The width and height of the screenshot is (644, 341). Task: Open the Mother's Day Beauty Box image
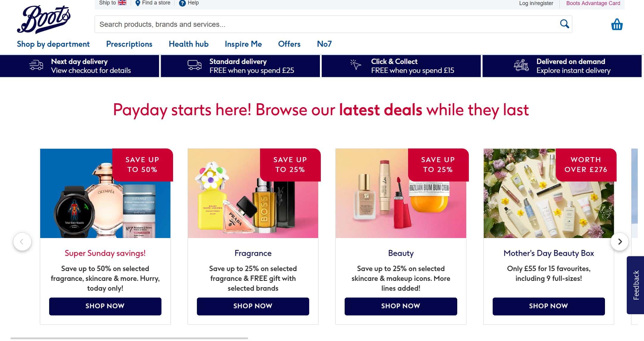[549, 193]
